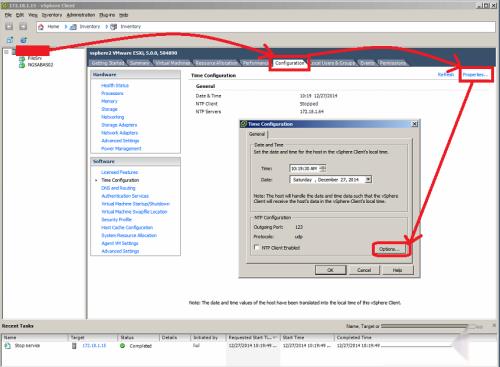
Task: Open the Plug-ins menu
Action: pyautogui.click(x=107, y=15)
